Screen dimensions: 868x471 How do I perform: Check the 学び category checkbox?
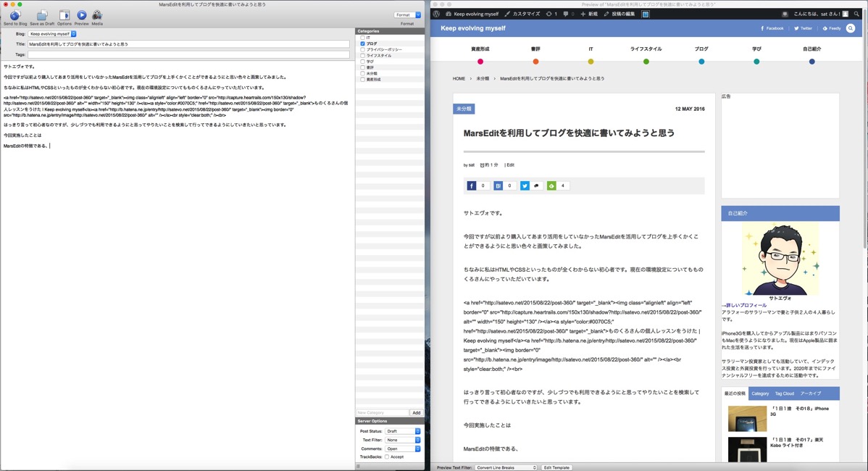pyautogui.click(x=362, y=62)
